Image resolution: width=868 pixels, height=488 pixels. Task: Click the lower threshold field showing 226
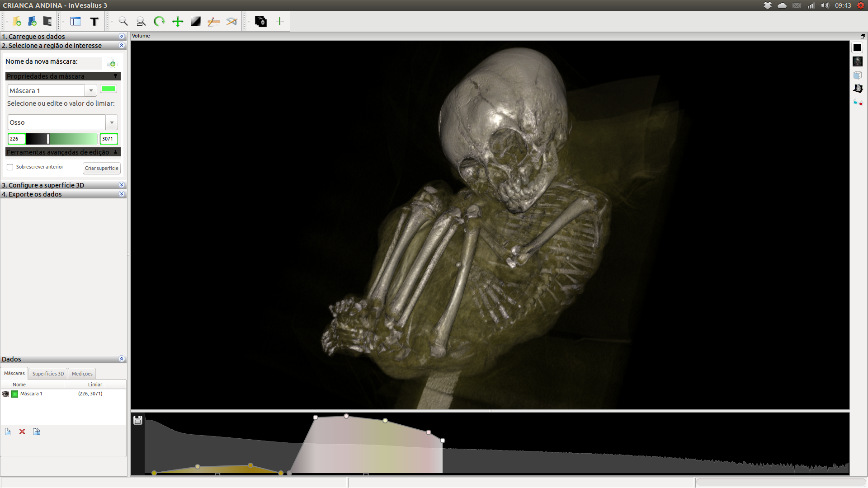(16, 139)
